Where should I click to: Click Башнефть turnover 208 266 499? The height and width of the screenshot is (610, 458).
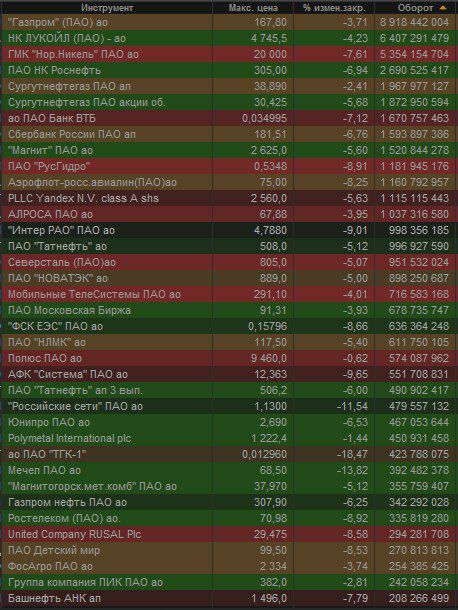(x=419, y=598)
